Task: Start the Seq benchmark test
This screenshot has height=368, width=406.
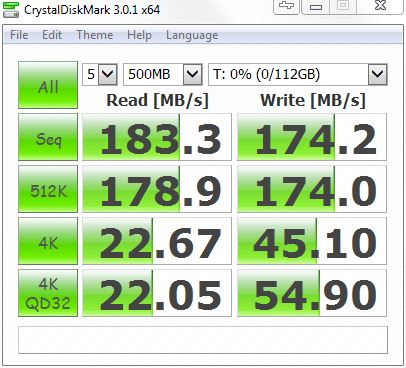Action: 48,137
